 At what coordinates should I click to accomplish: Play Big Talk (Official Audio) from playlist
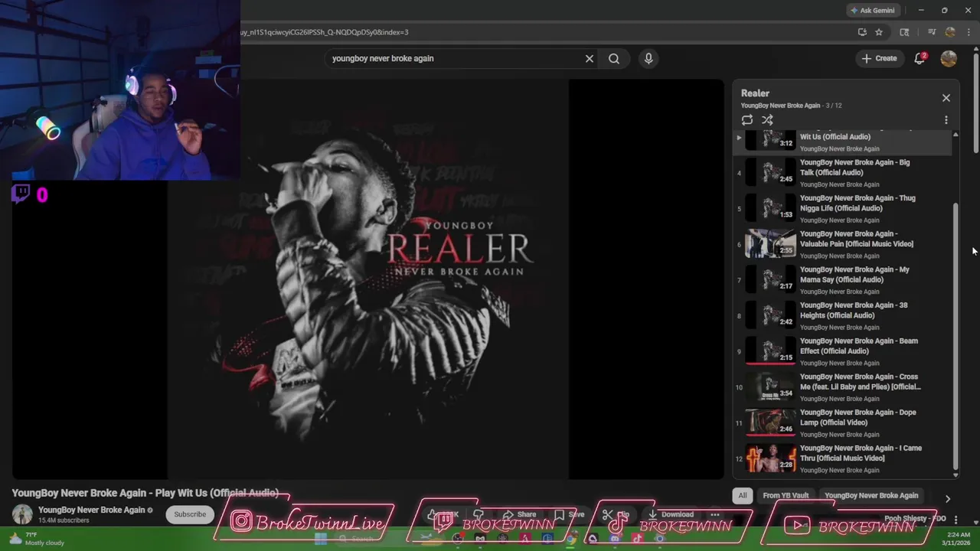(842, 173)
